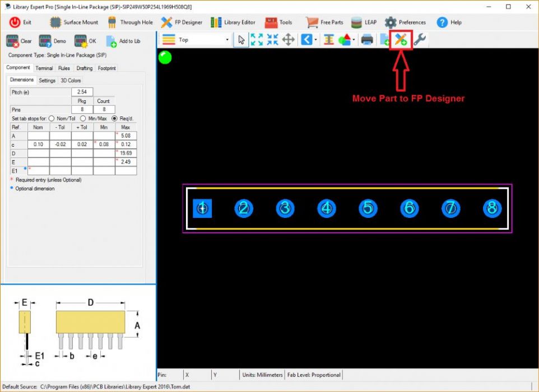
Task: Click the Pitch (e) value field
Action: (x=82, y=92)
